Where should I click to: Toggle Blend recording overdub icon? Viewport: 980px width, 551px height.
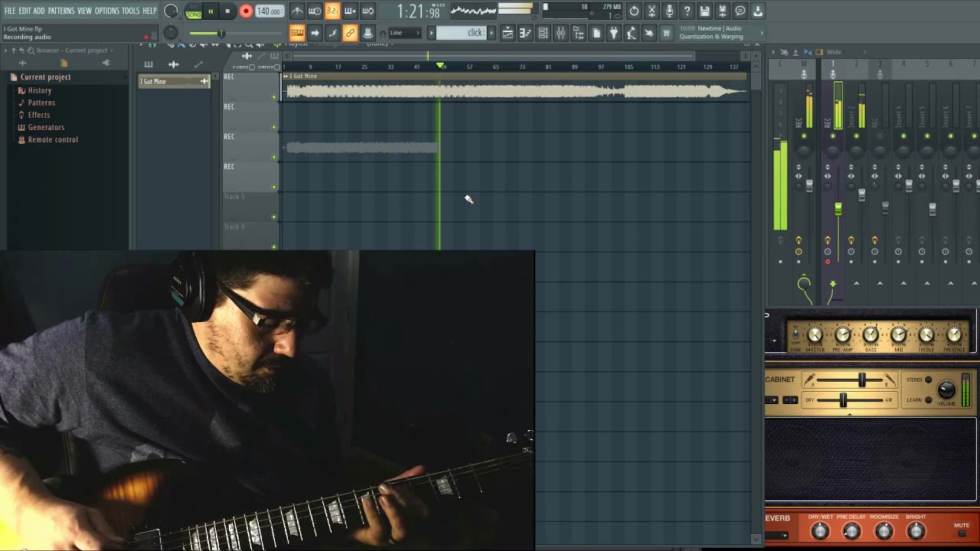350,11
